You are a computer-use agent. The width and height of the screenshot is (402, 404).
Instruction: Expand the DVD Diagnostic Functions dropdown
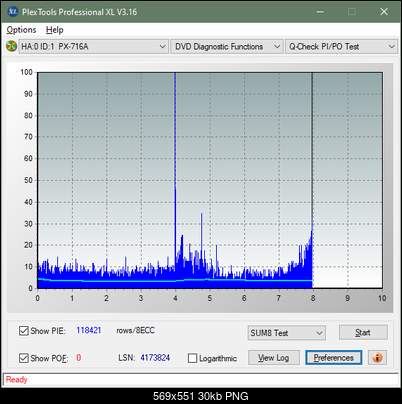tap(227, 47)
